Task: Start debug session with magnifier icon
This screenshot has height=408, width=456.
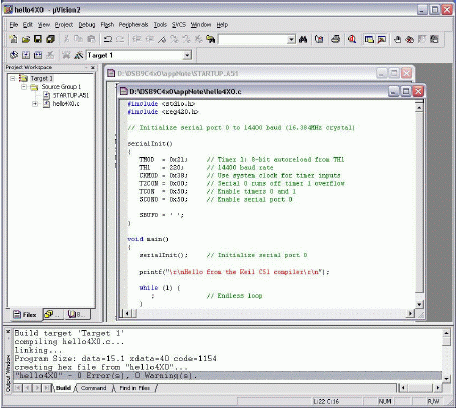Action: click(x=352, y=39)
